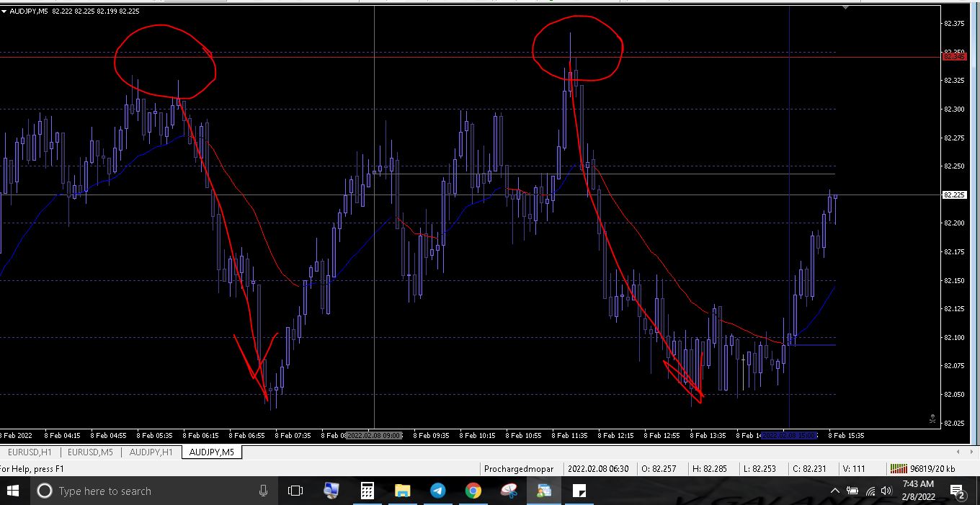This screenshot has height=505, width=980.
Task: Open the Wi-Fi network tray icon
Action: click(870, 491)
